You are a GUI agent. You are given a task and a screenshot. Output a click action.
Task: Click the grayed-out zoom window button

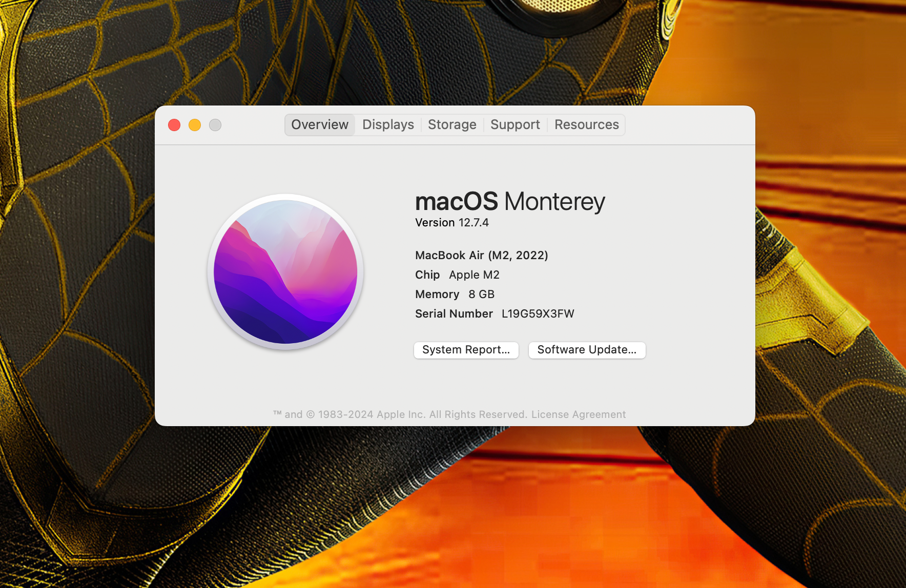[215, 125]
